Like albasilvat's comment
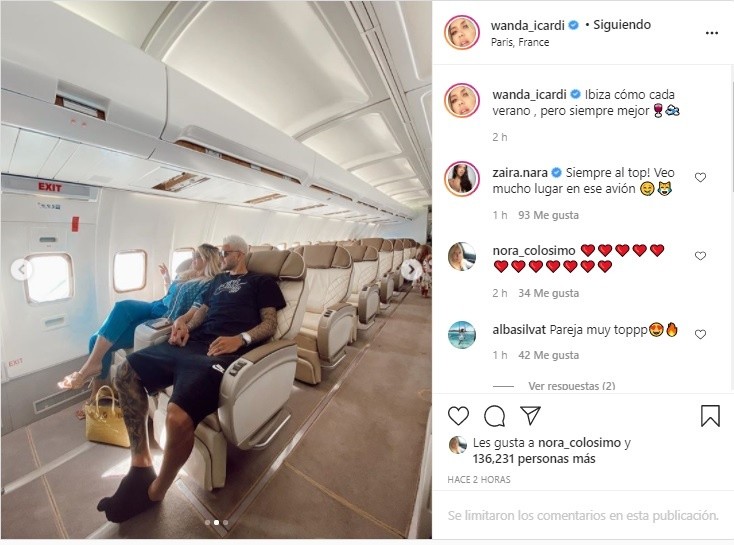Image resolution: width=734 pixels, height=545 pixels. coord(700,334)
